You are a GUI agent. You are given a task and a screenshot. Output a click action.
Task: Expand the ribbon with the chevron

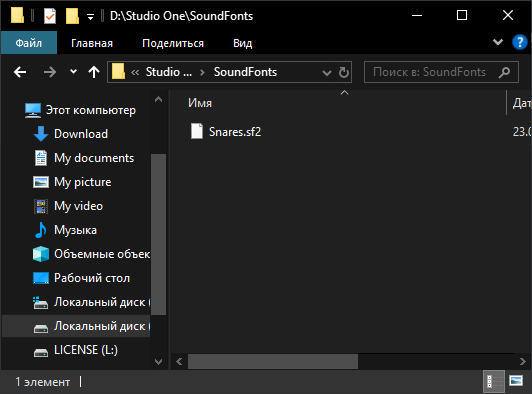coord(498,42)
